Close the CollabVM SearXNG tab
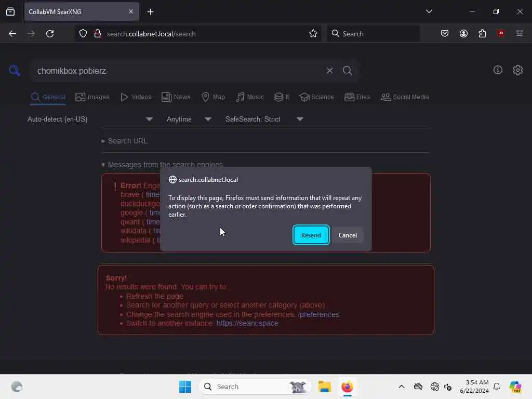Viewport: 532px width, 399px height. pyautogui.click(x=131, y=12)
